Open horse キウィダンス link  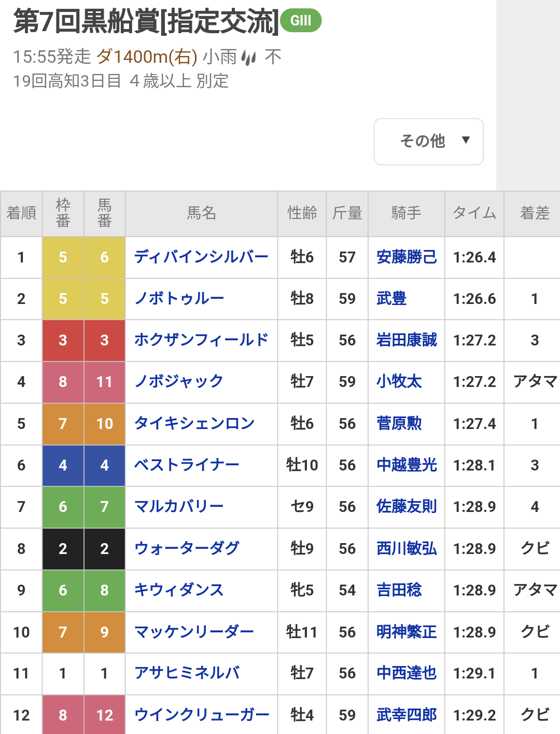[x=179, y=590]
